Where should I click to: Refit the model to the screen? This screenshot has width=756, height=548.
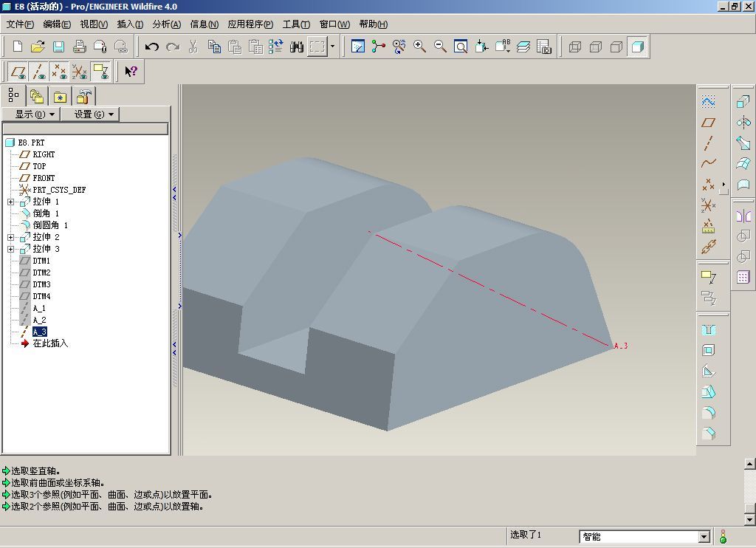tap(461, 47)
